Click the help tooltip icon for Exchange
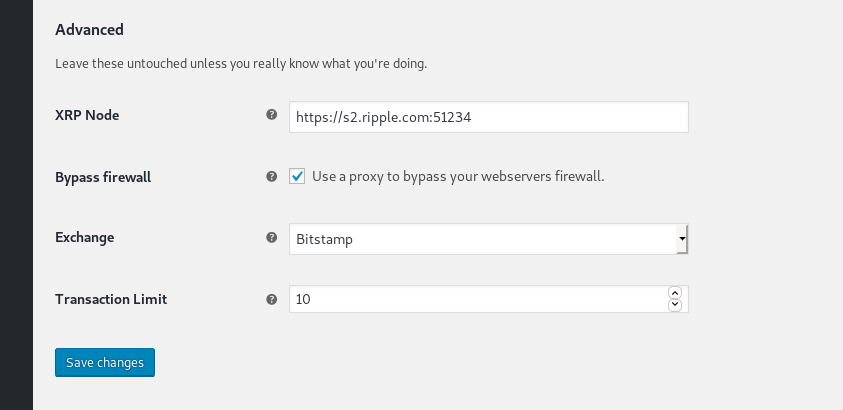Screen dimensions: 843x410 271,238
